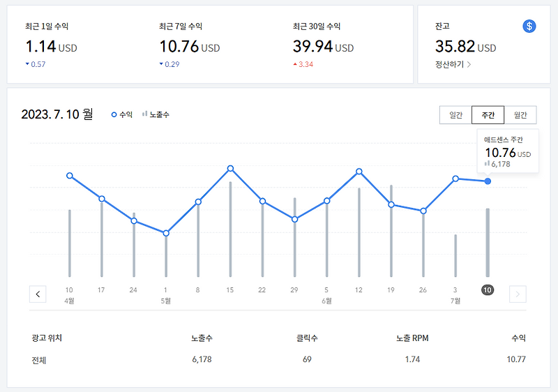This screenshot has height=392, width=558.
Task: Select the filled data point for July 10
Action: pos(488,181)
